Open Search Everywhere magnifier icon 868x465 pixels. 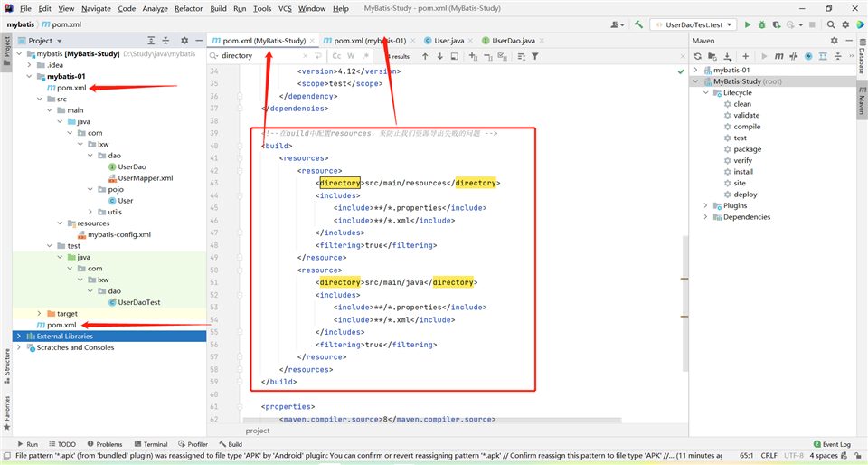point(831,24)
